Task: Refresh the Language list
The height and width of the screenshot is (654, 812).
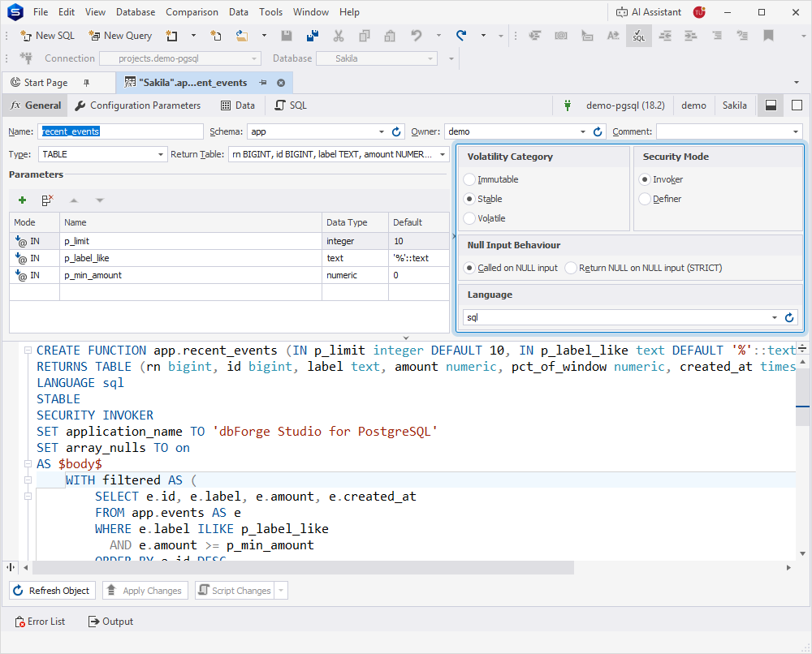Action: [x=789, y=318]
